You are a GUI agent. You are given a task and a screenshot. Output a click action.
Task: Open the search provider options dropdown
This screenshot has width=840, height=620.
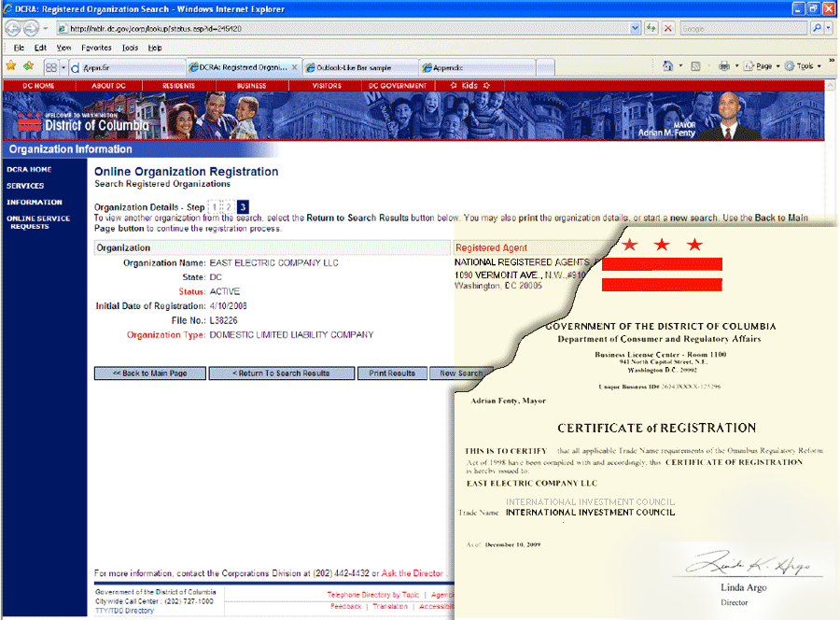pos(828,28)
